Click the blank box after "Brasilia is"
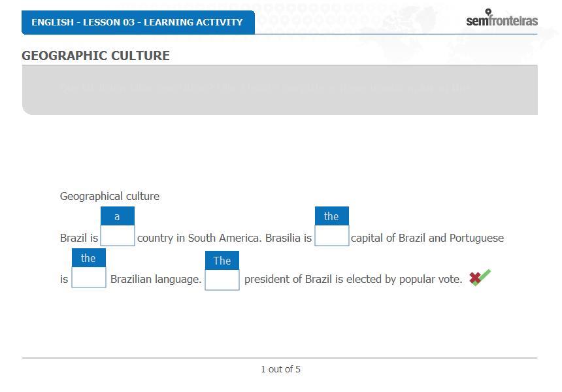 coord(331,235)
